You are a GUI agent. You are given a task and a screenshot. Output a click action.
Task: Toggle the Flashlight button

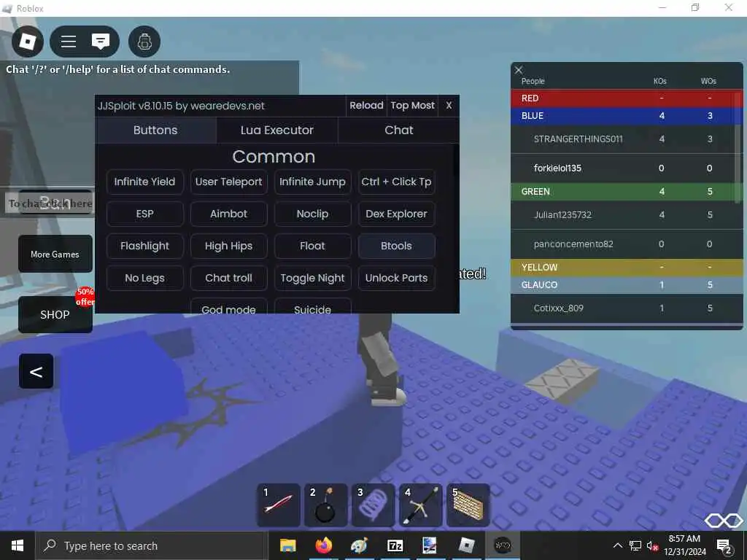click(145, 246)
